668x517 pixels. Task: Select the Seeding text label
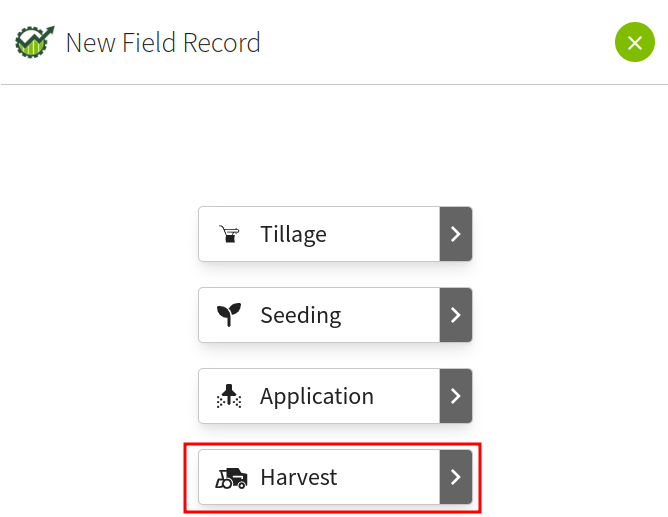pyautogui.click(x=300, y=315)
